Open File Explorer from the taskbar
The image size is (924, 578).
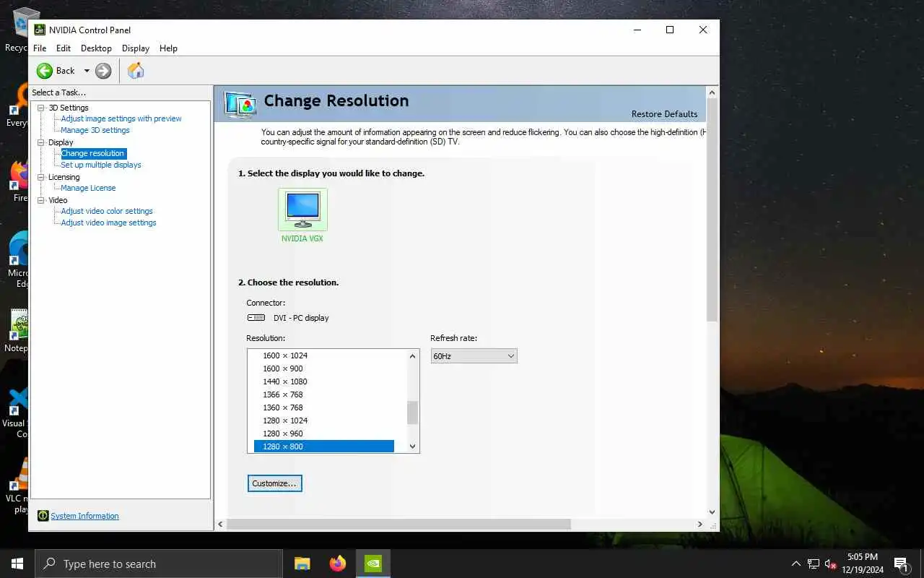tap(302, 564)
